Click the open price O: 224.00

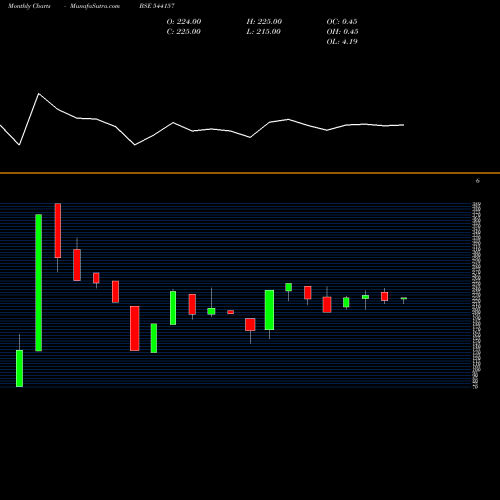coord(184,22)
